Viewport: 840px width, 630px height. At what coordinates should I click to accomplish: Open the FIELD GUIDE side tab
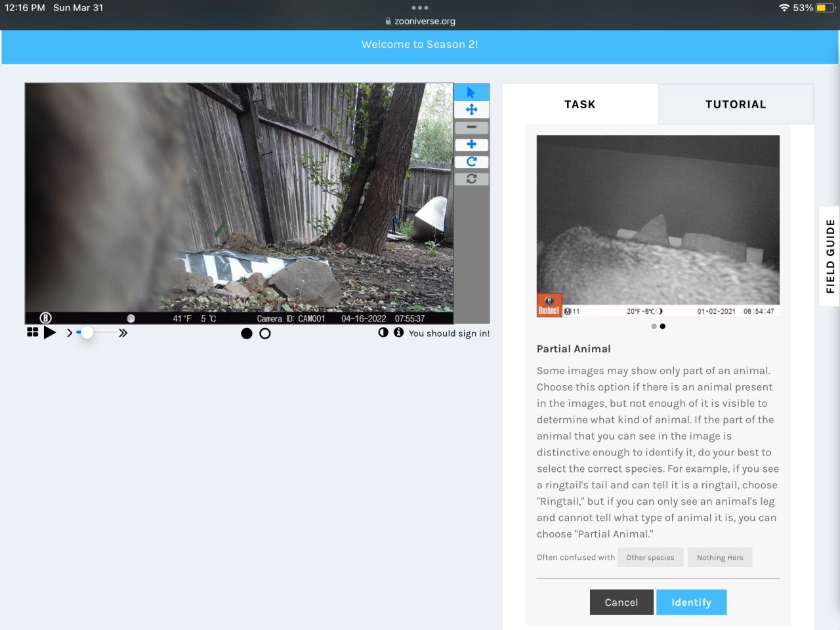click(830, 256)
